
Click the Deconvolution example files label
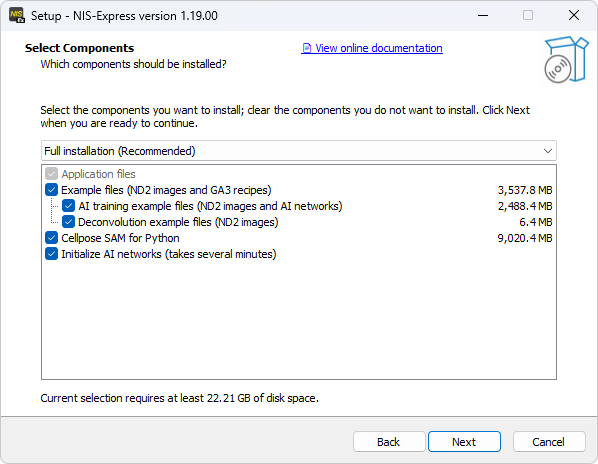[178, 222]
